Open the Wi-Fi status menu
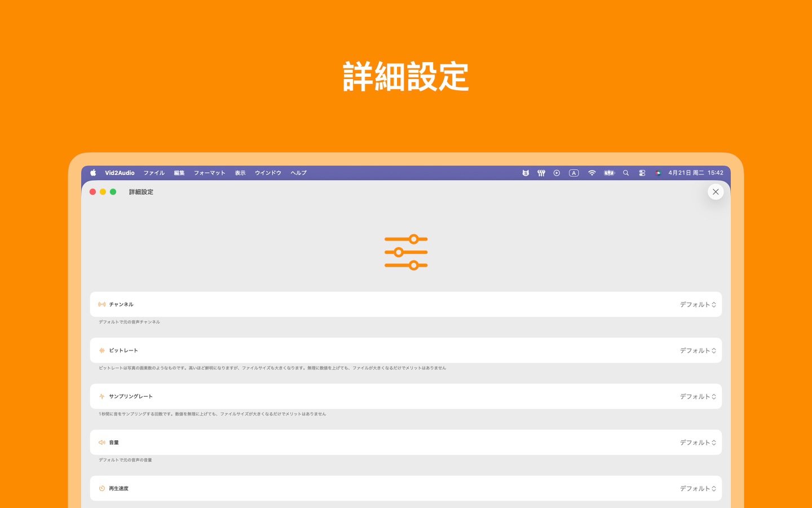This screenshot has height=508, width=812. (592, 173)
